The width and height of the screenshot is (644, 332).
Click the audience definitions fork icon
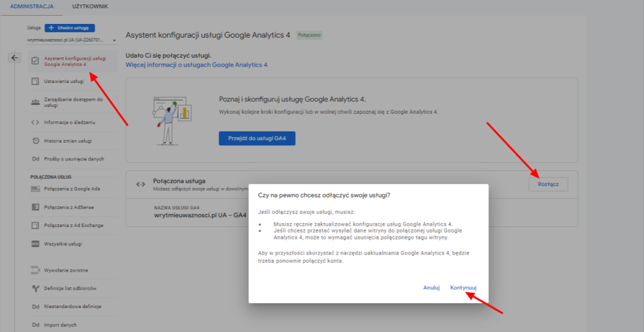[x=35, y=289]
